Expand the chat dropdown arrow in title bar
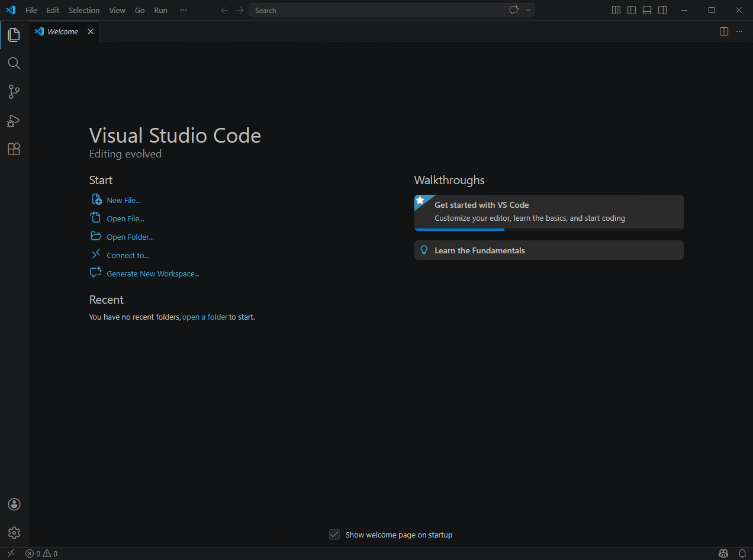This screenshot has width=753, height=560. pyautogui.click(x=528, y=10)
